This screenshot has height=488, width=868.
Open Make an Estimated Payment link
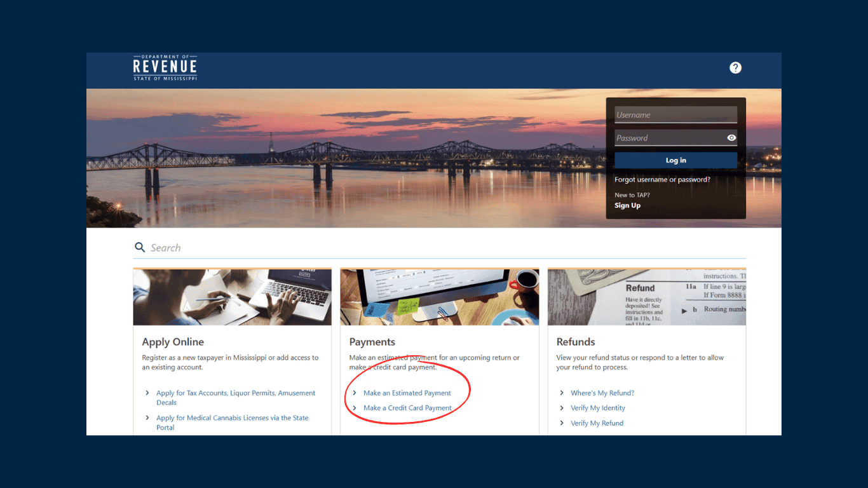[x=407, y=393]
